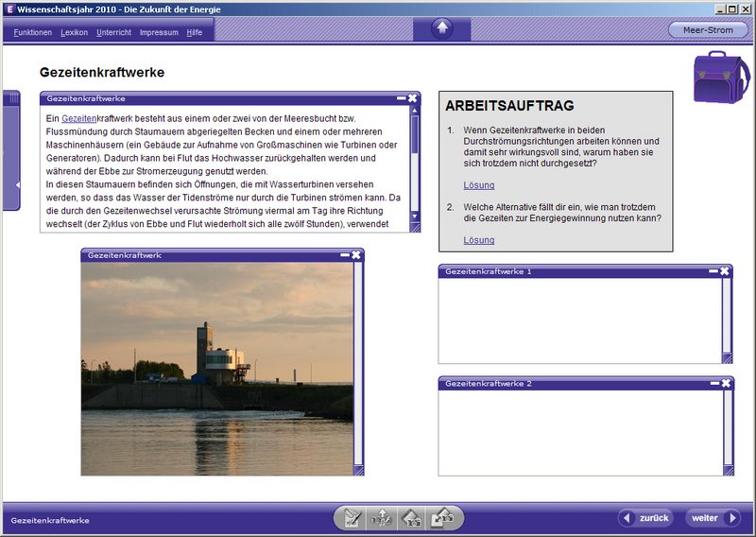Open the purple school backpack
This screenshot has width=756, height=537.
721,78
